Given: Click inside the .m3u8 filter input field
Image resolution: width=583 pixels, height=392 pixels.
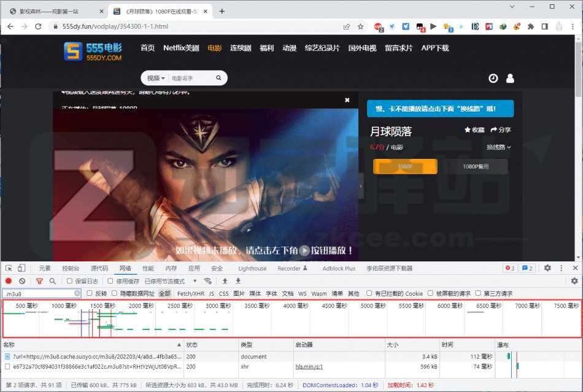Looking at the screenshot, I should click(37, 293).
